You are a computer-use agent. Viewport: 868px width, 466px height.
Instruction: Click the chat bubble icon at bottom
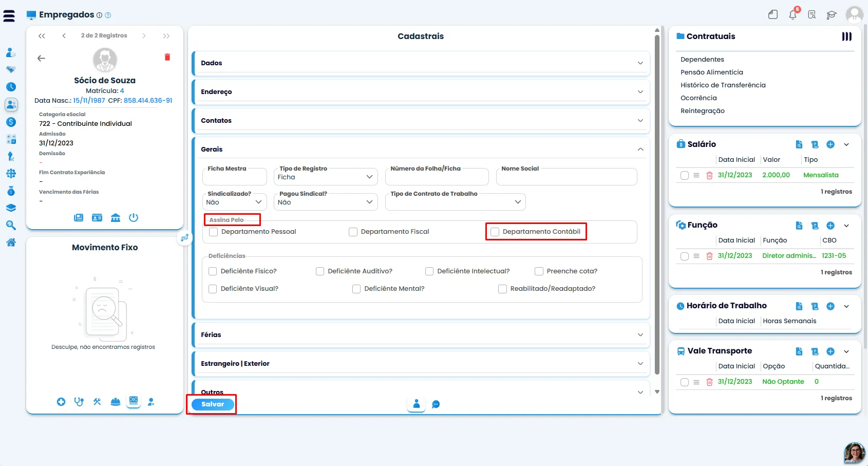(x=436, y=404)
